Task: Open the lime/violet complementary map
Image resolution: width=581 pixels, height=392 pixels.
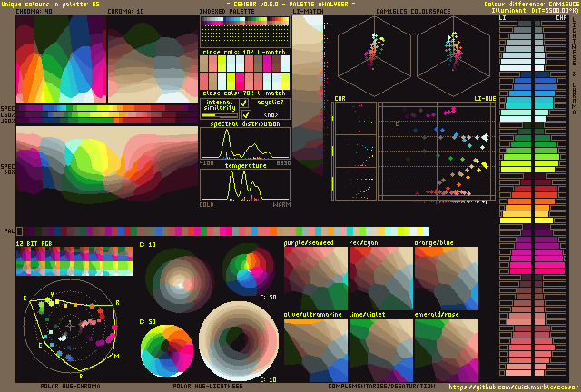Action: 381,350
